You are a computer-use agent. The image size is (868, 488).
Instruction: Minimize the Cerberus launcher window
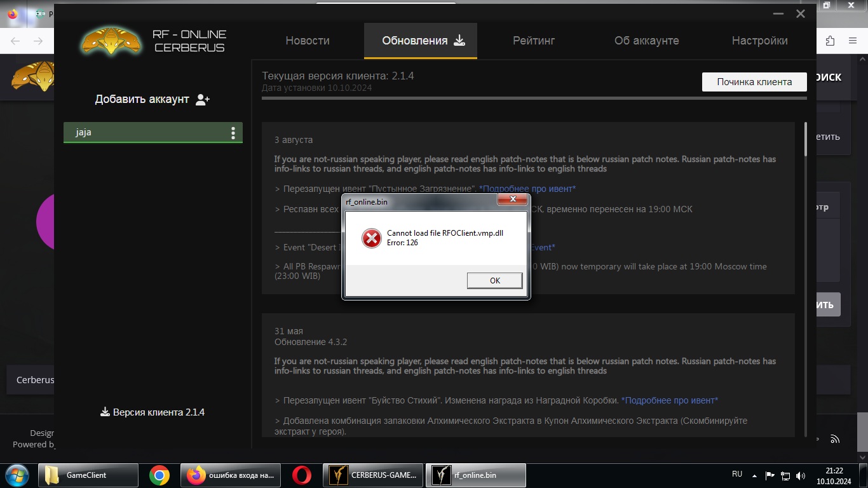coord(778,13)
